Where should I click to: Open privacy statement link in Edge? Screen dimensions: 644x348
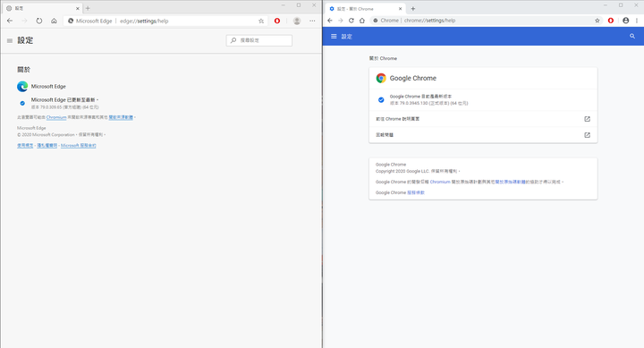point(47,146)
